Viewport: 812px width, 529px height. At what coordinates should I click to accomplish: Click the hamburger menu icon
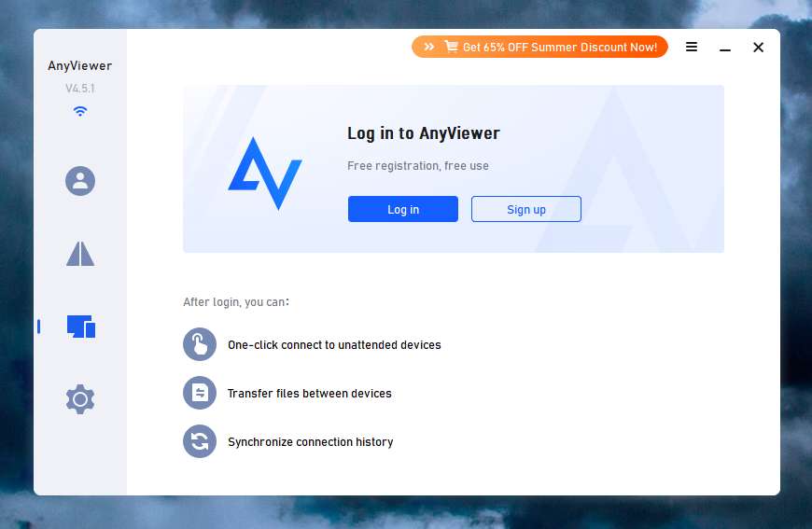pyautogui.click(x=692, y=47)
